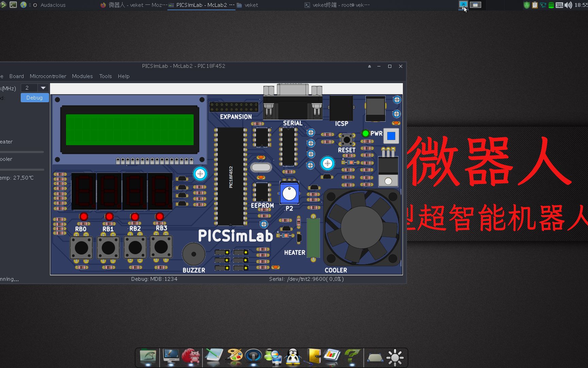Open the globe browser launcher in top panel
This screenshot has width=588, height=368.
click(x=23, y=5)
